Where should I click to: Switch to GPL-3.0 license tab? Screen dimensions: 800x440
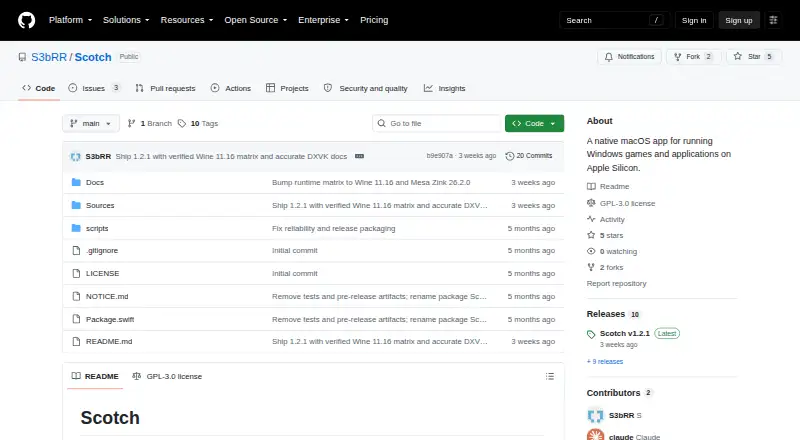coord(167,376)
